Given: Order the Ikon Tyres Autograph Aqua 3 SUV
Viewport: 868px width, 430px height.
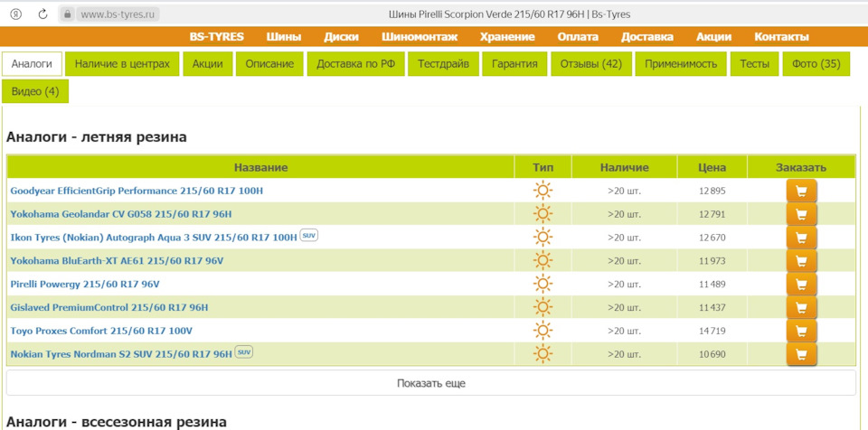Looking at the screenshot, I should coord(801,238).
